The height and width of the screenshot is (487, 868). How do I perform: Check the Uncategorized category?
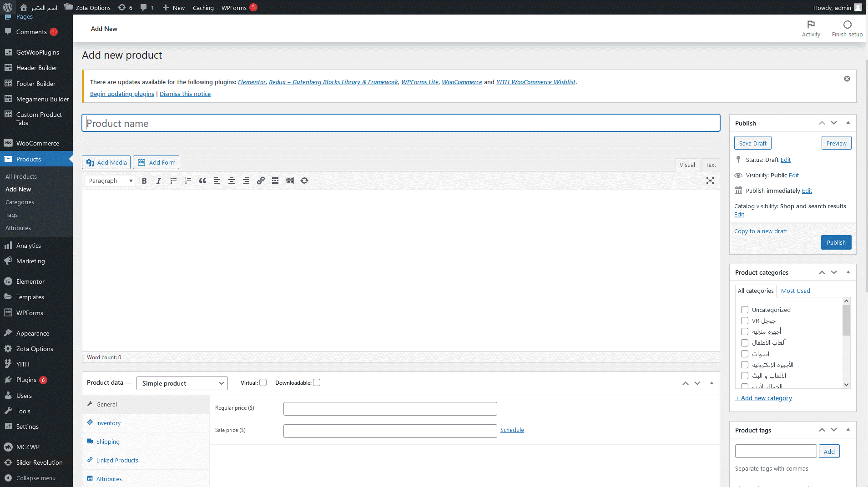point(745,310)
